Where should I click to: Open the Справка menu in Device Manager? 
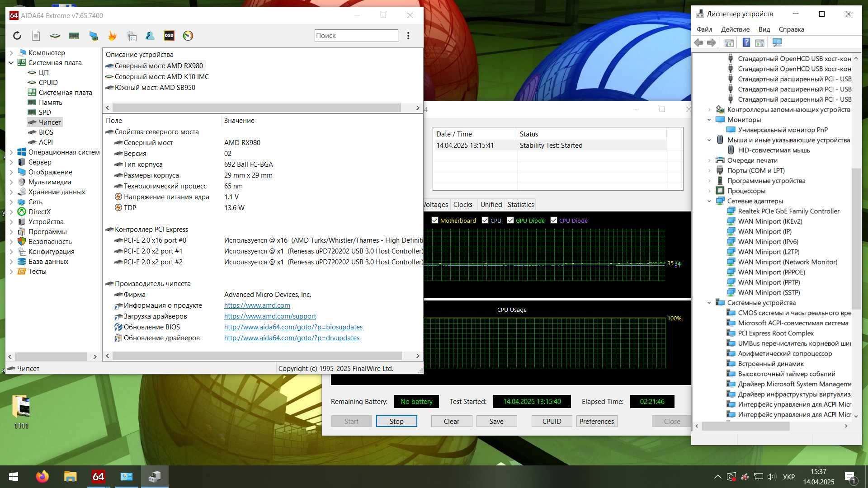[791, 29]
